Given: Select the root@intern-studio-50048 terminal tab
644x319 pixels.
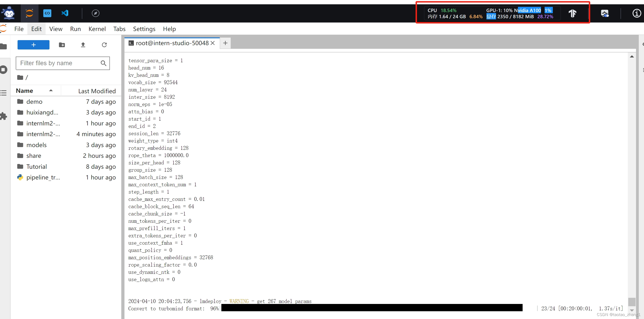Looking at the screenshot, I should click(172, 43).
